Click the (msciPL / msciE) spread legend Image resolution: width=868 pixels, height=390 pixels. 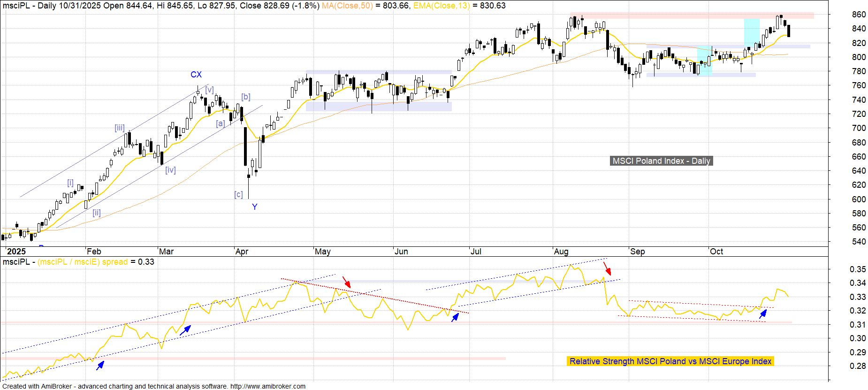83,262
